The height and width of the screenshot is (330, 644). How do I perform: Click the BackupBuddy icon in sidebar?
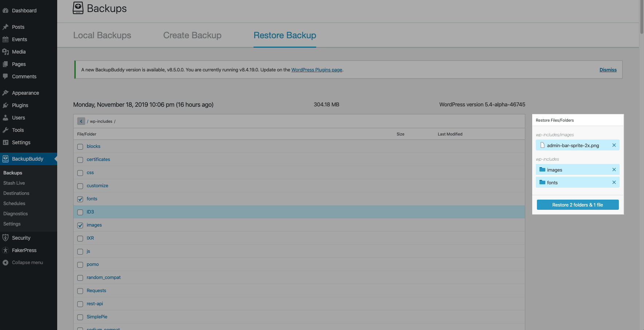tap(5, 159)
